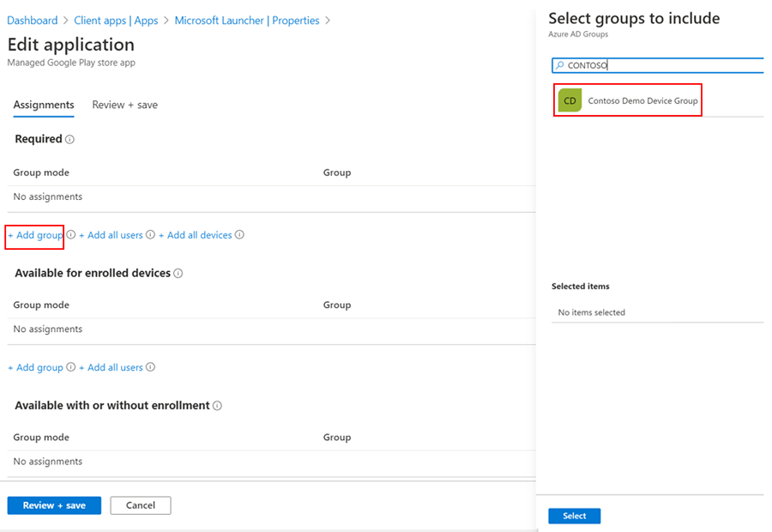Click the Managed Google Play store app subtitle
The height and width of the screenshot is (532, 772).
tap(71, 63)
